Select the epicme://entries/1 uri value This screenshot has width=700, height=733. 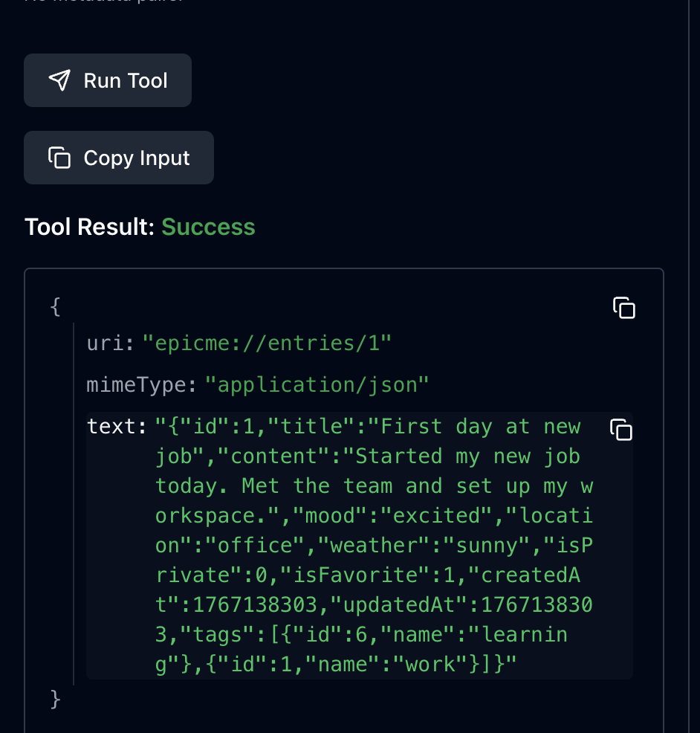[267, 343]
